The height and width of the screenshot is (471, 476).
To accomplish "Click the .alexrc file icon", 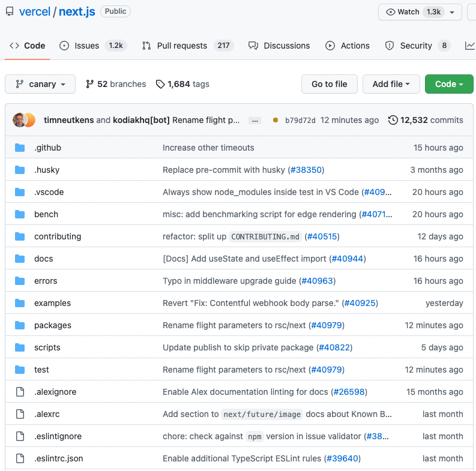I will click(20, 414).
